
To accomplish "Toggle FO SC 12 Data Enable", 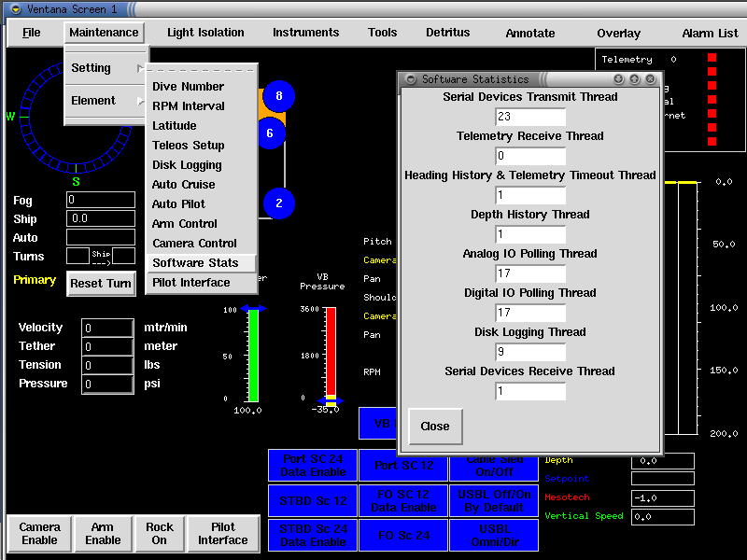I will point(403,501).
